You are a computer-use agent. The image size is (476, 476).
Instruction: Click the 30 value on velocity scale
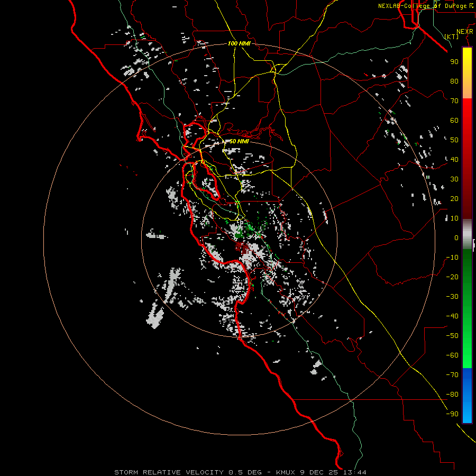coord(454,179)
